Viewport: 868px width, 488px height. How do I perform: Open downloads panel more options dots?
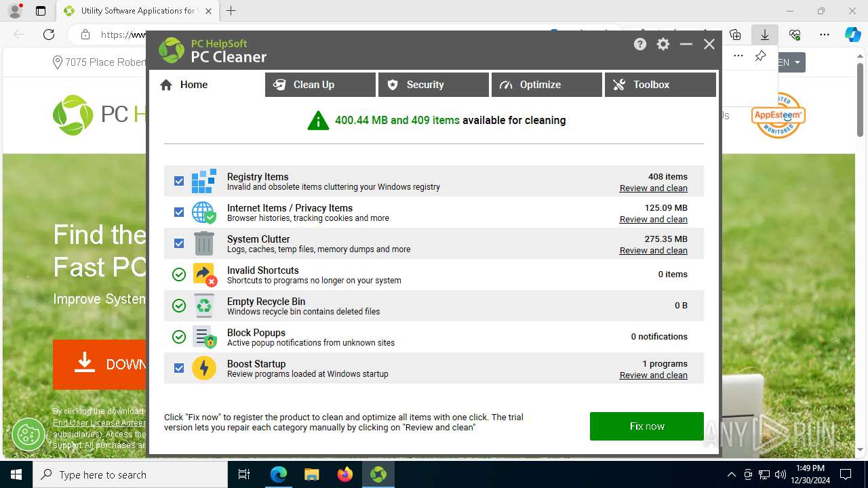tap(738, 56)
